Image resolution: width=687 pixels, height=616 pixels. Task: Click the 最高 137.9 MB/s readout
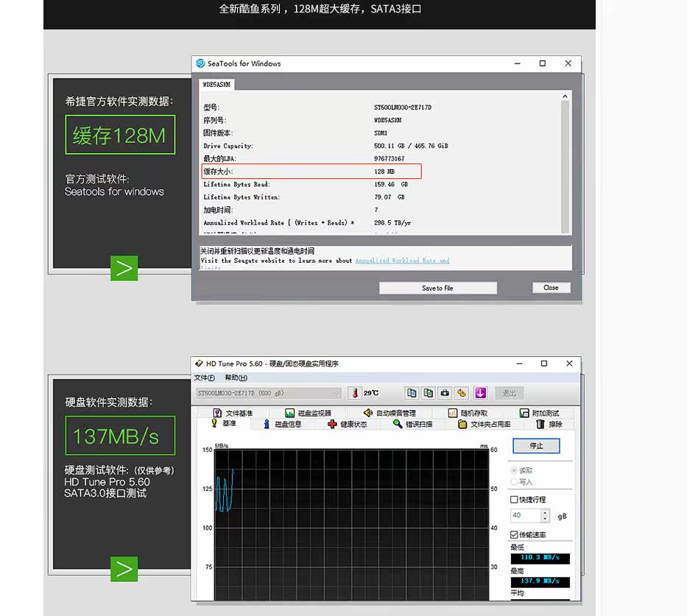540,582
